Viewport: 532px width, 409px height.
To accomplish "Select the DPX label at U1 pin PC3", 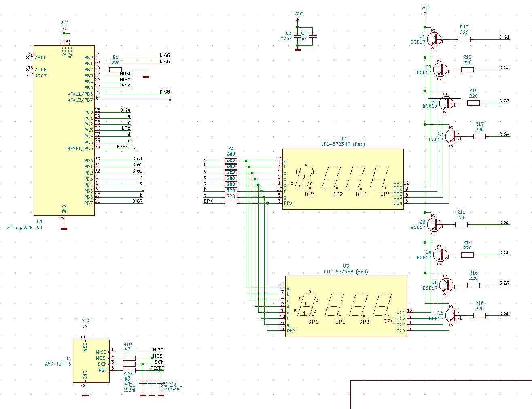I will click(x=126, y=128).
